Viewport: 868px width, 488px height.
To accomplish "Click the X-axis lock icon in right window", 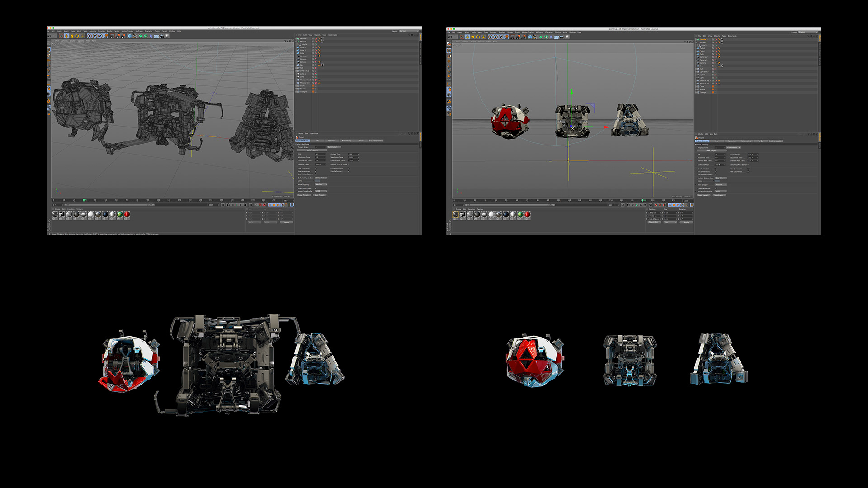I will pos(490,37).
